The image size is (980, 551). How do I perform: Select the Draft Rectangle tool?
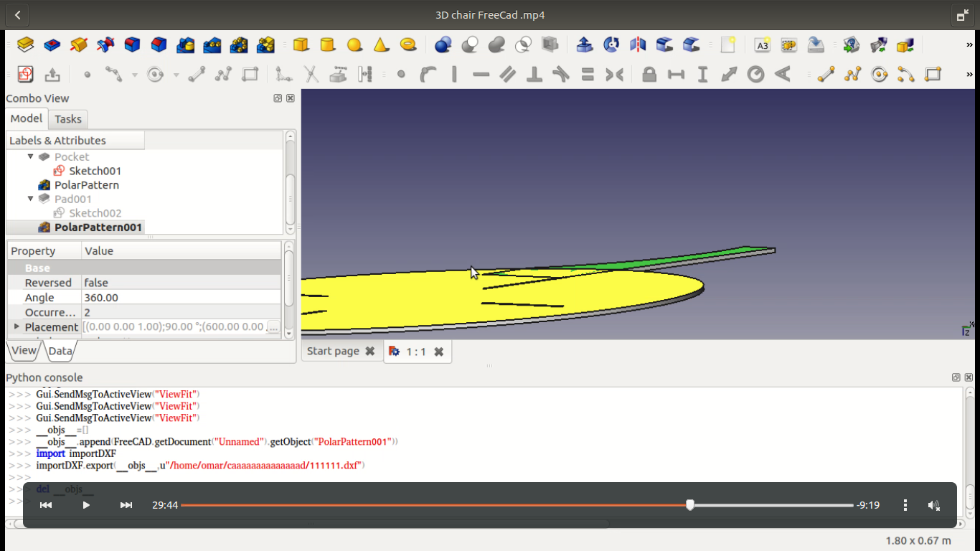933,74
